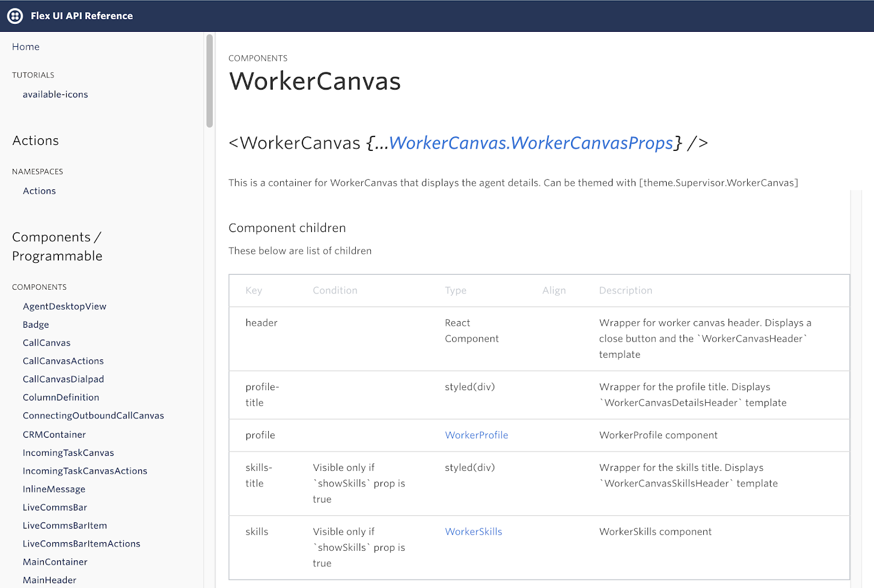Open the WorkerCanvas.WorkerCanvasProps link

click(531, 143)
